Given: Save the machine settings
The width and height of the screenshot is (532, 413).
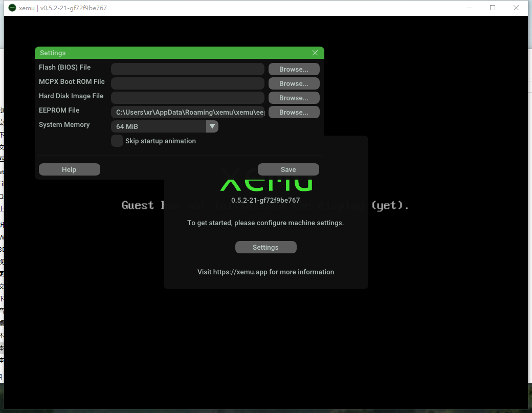Looking at the screenshot, I should [288, 169].
